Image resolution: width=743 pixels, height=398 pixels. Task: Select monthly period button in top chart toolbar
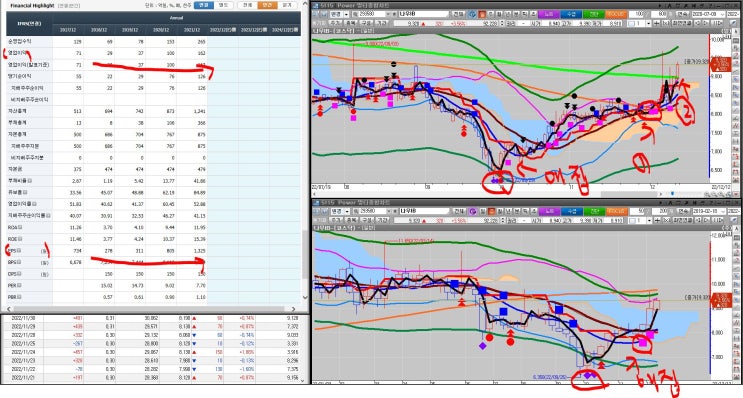[498, 14]
